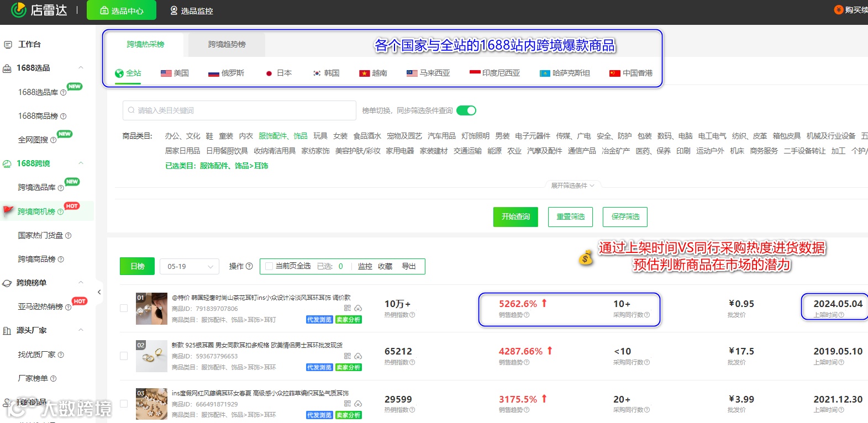Click the cloud download icon for product 791839707806

pos(358,308)
